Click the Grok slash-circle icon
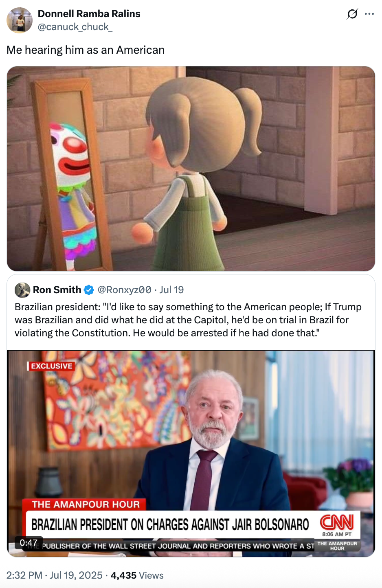This screenshot has width=382, height=588. (x=352, y=14)
